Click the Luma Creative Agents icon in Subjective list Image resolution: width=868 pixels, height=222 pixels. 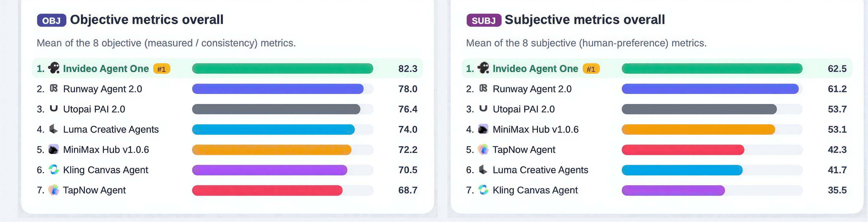[x=483, y=169]
